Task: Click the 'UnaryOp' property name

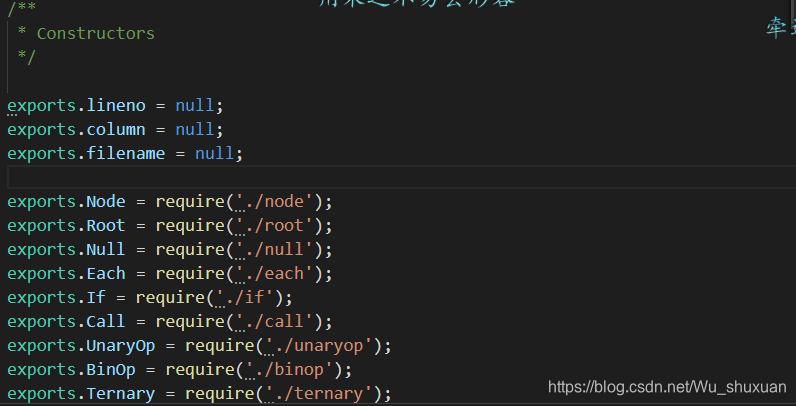Action: click(x=121, y=346)
